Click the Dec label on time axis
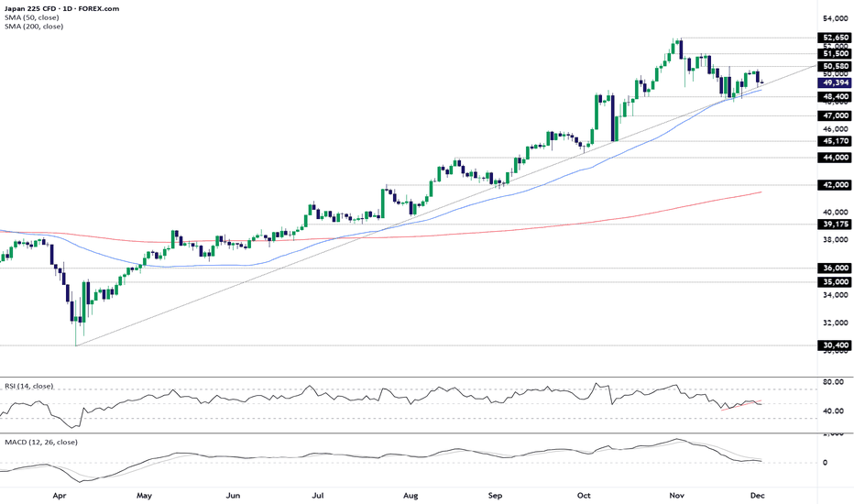The height and width of the screenshot is (504, 854). point(760,494)
